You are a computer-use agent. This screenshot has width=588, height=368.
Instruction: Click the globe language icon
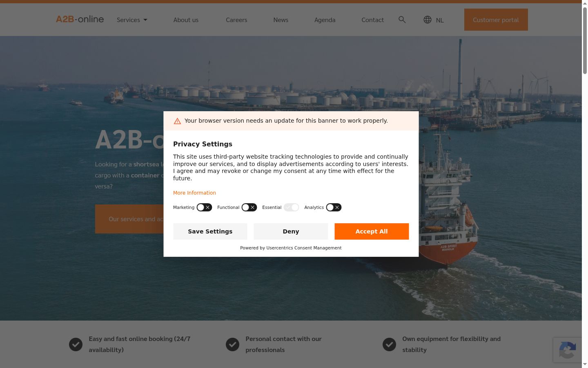click(x=428, y=20)
